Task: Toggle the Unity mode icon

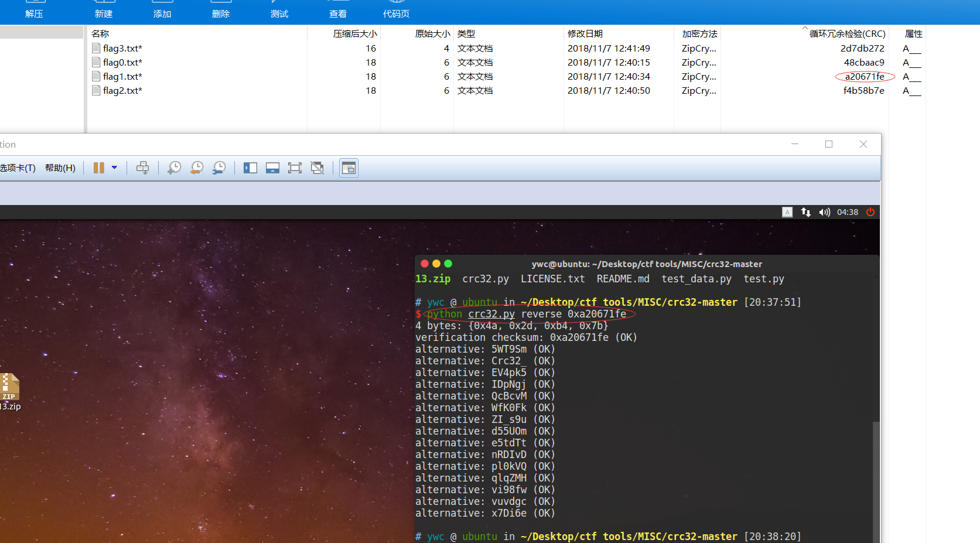Action: pos(317,168)
